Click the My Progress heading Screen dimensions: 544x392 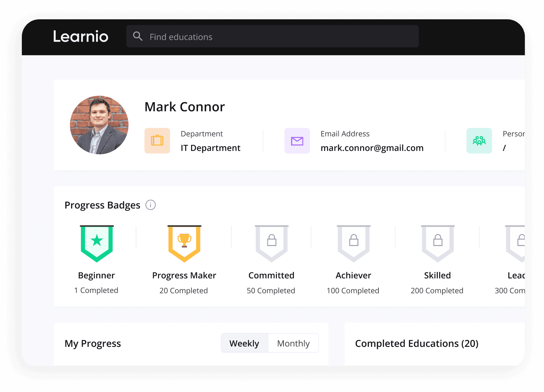pyautogui.click(x=93, y=344)
